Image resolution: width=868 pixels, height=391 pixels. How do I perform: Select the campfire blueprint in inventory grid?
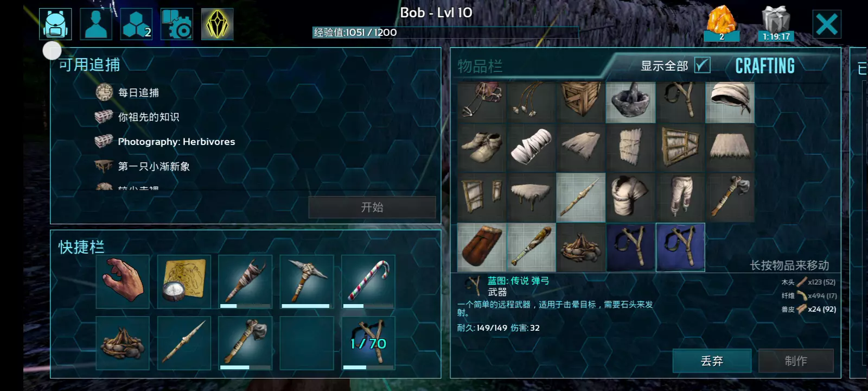point(580,248)
